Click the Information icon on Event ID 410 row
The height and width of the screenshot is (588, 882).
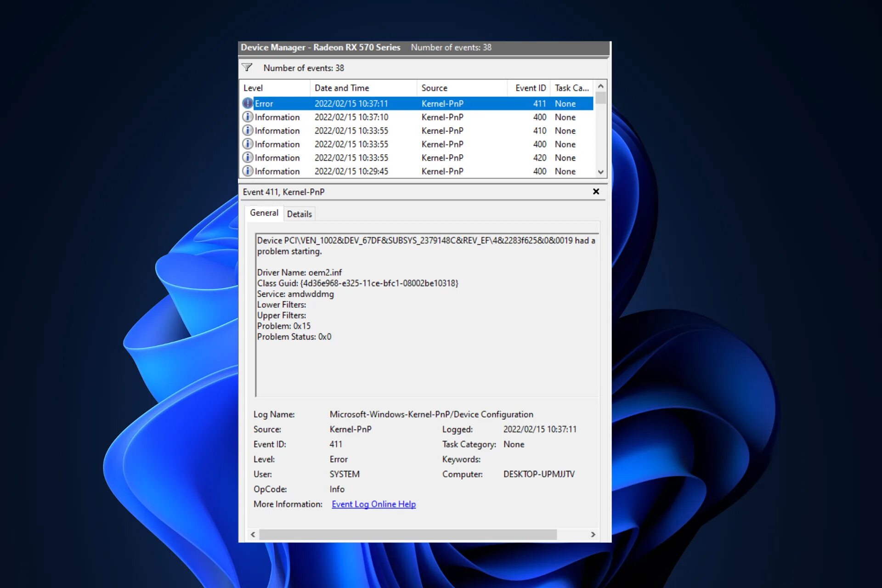point(248,130)
